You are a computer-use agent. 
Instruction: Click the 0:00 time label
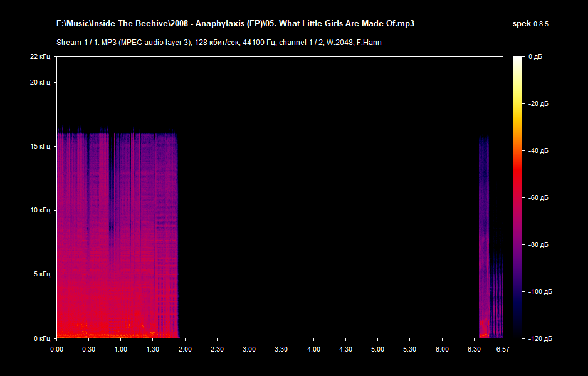[x=56, y=350]
